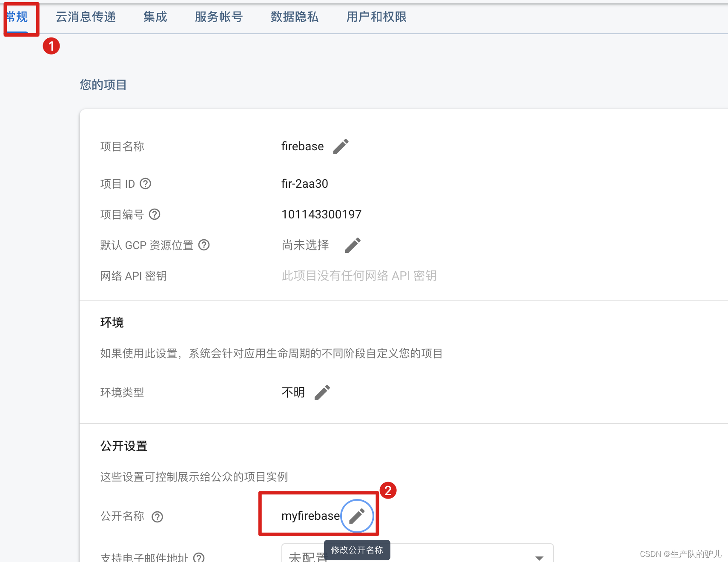Click the 不明 environment type value
The image size is (728, 562).
(293, 393)
